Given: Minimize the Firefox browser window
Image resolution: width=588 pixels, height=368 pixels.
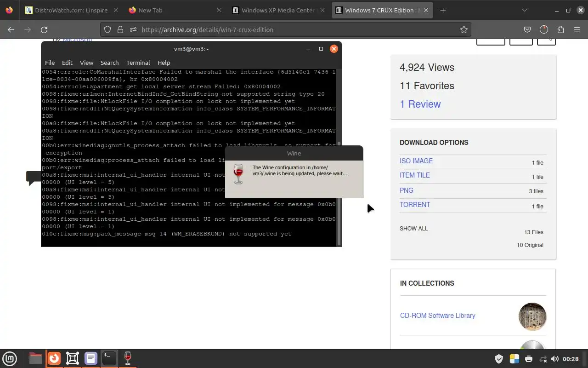Looking at the screenshot, I should pyautogui.click(x=557, y=10).
